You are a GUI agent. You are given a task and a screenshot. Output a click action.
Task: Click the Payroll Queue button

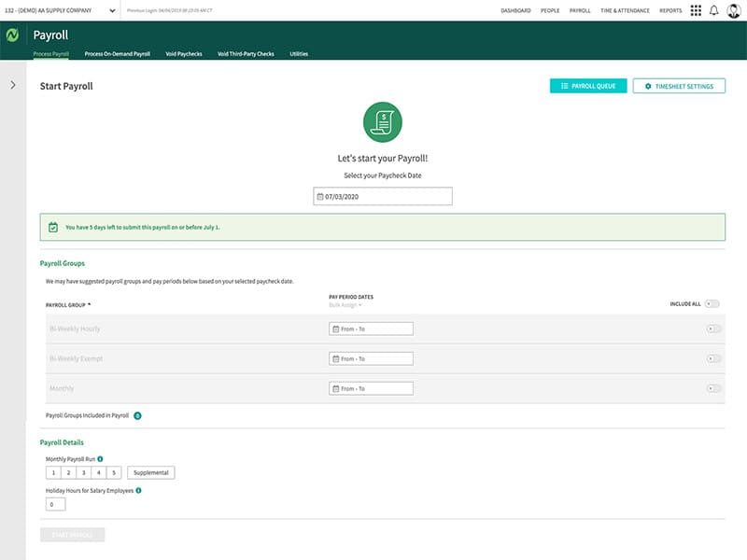click(588, 86)
